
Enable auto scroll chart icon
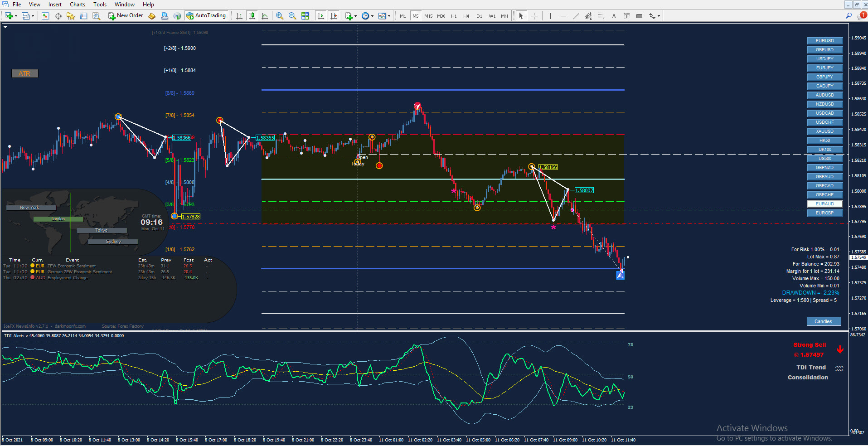pos(321,16)
